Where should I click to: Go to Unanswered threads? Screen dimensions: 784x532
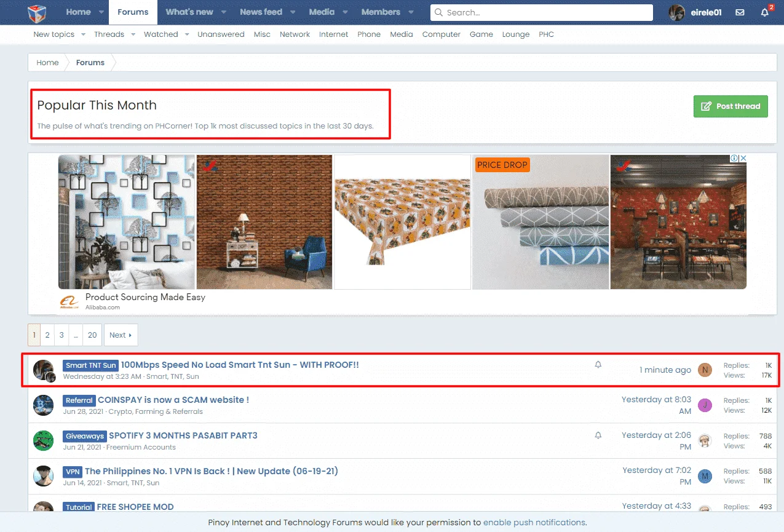[221, 34]
